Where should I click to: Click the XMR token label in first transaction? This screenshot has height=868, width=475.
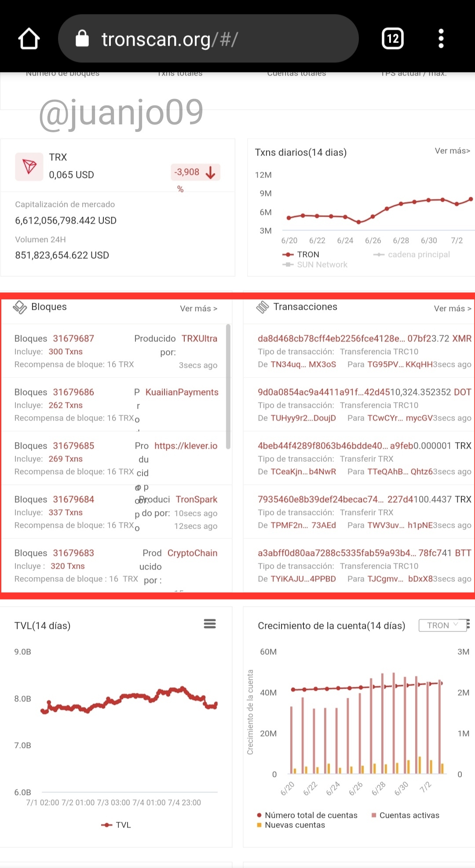[462, 338]
